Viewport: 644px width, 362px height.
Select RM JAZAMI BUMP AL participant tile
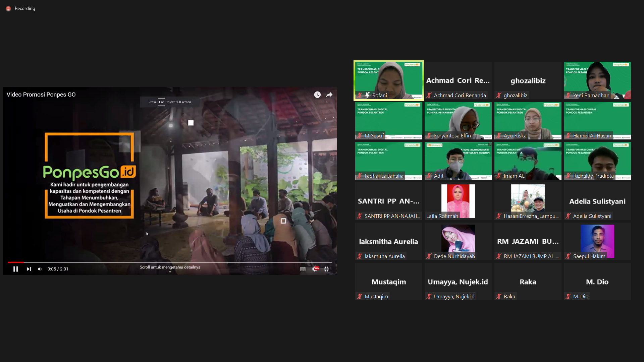(x=528, y=241)
